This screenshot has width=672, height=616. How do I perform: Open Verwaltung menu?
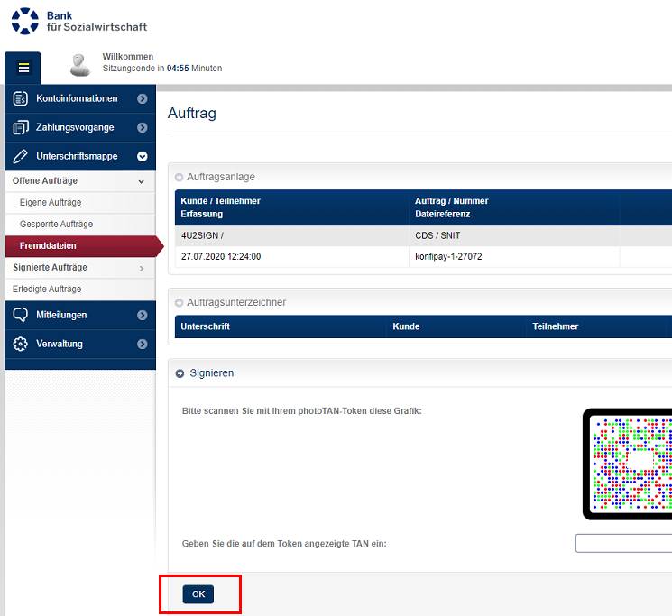pyautogui.click(x=80, y=344)
